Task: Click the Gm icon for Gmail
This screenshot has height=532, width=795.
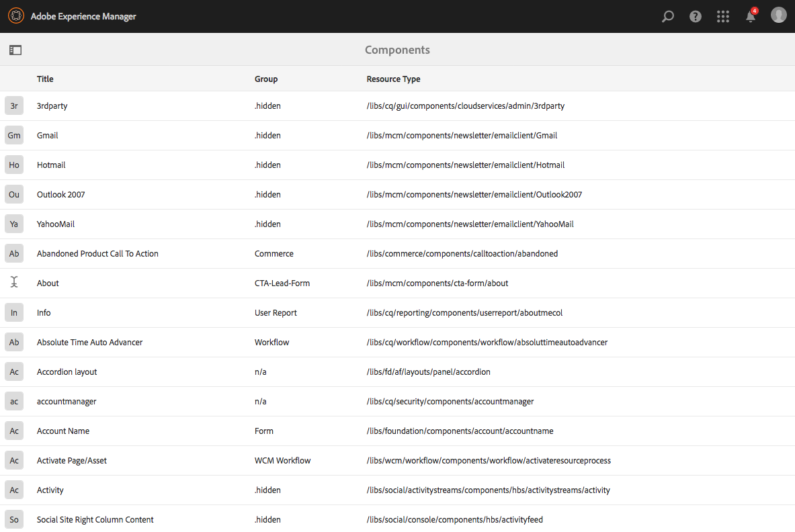Action: tap(14, 135)
